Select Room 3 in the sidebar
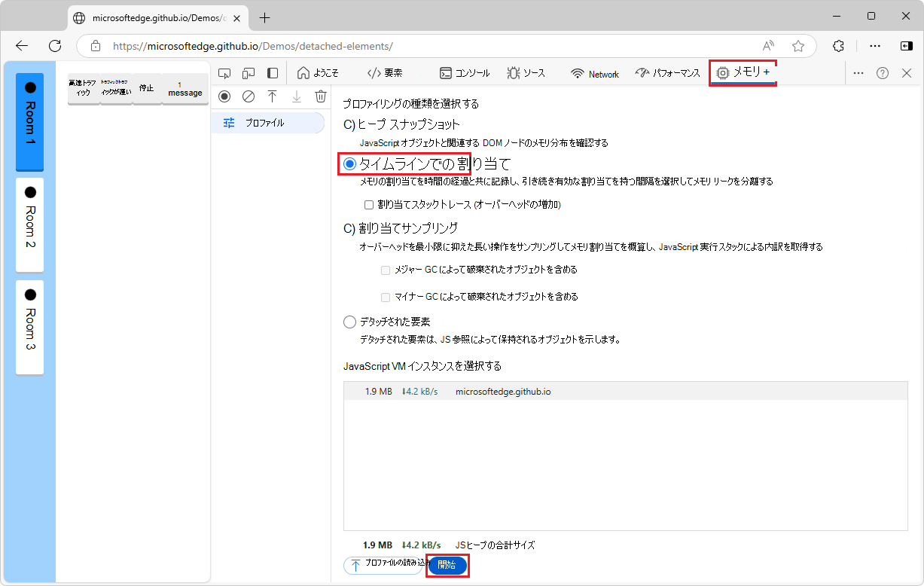 click(29, 327)
